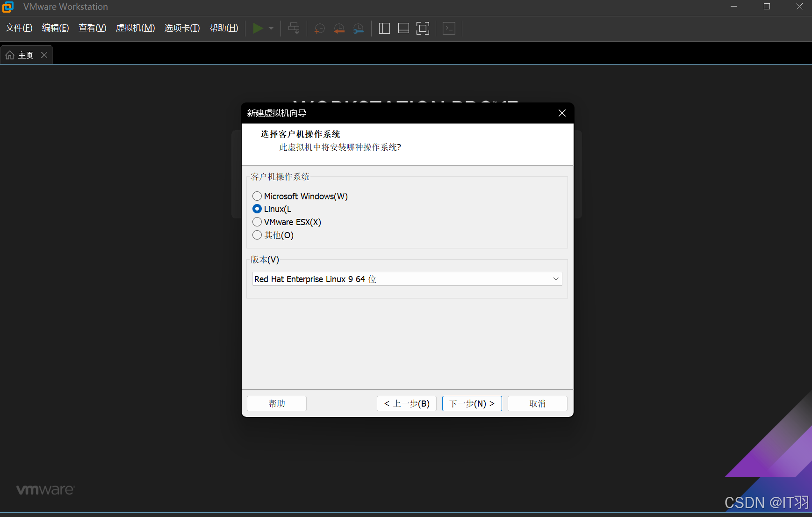Screen dimensions: 812x517
Task: Open the console view icon
Action: 449,29
